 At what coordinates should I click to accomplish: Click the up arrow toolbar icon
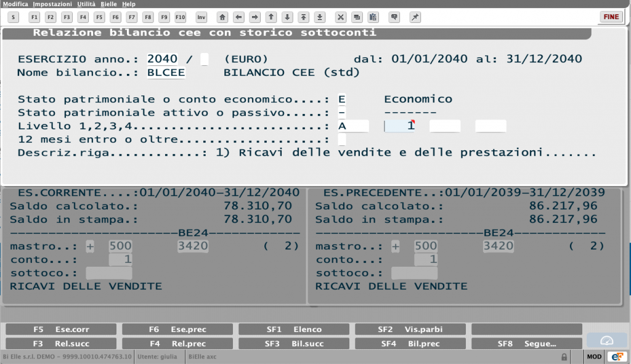pyautogui.click(x=271, y=17)
